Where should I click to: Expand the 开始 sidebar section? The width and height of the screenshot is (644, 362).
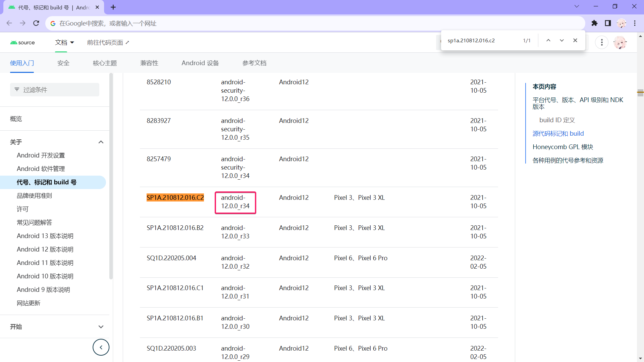click(x=101, y=327)
